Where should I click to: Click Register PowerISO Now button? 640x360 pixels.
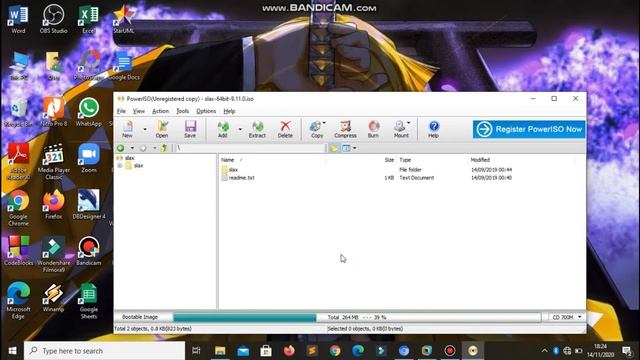tap(529, 129)
